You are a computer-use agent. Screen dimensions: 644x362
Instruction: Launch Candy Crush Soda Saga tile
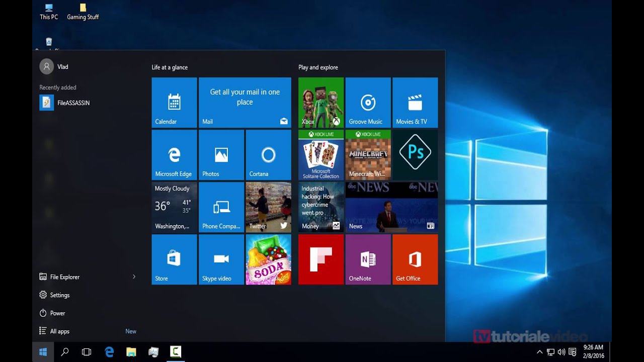pyautogui.click(x=268, y=259)
